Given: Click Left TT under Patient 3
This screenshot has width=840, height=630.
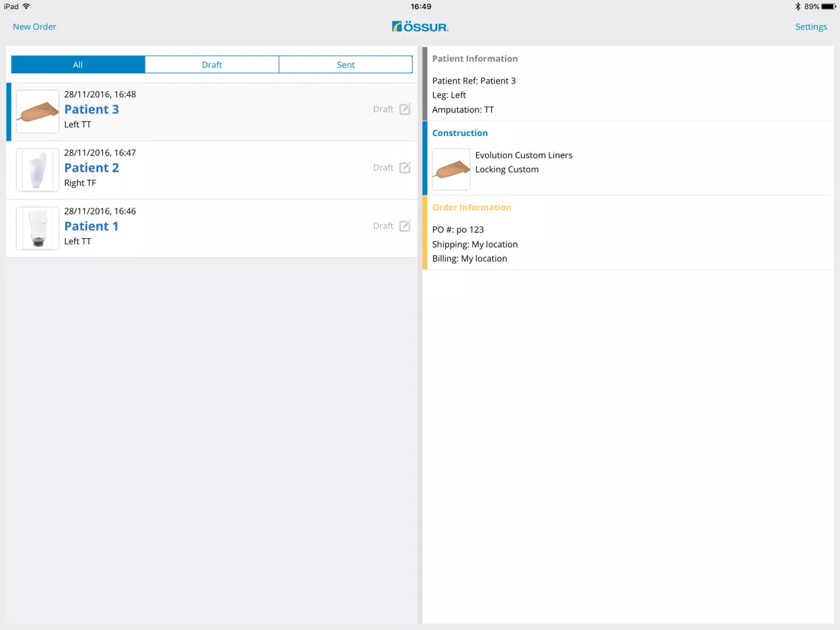Looking at the screenshot, I should (78, 124).
